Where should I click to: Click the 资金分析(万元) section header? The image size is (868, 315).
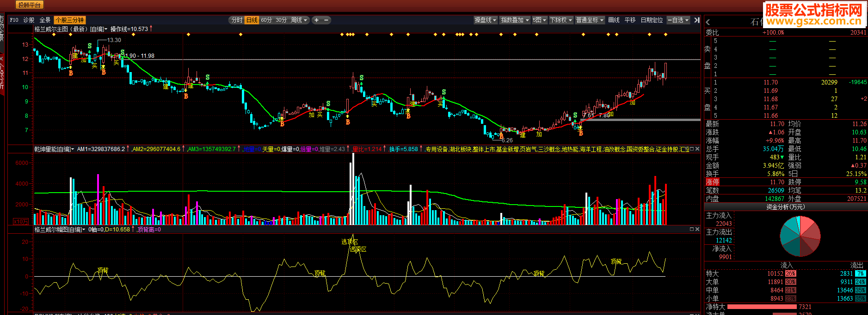(786, 207)
